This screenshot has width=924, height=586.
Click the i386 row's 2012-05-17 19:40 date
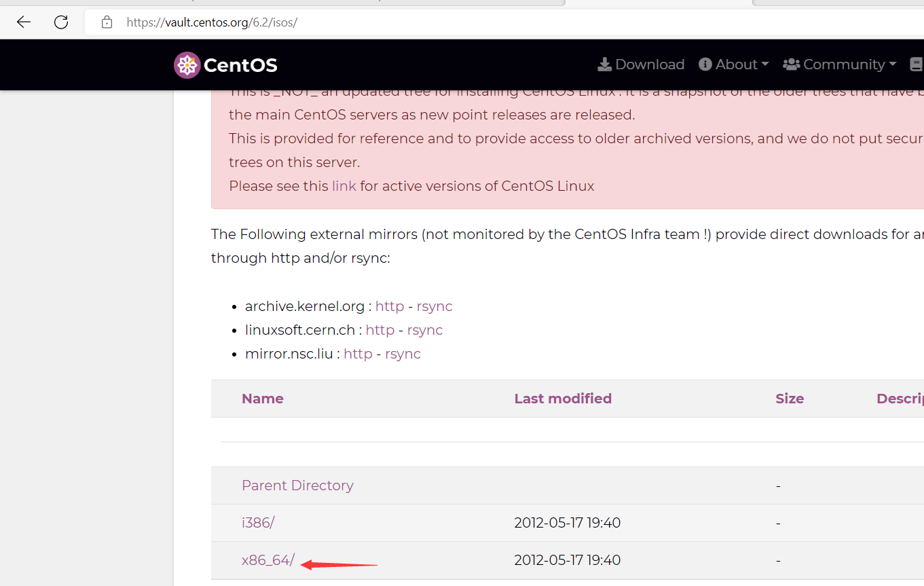568,523
